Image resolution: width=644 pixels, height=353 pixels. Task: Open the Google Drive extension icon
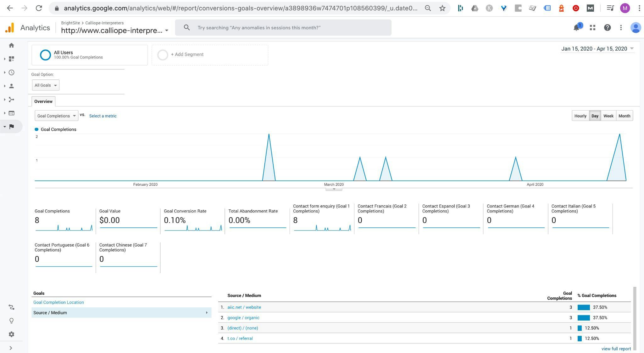pos(475,8)
